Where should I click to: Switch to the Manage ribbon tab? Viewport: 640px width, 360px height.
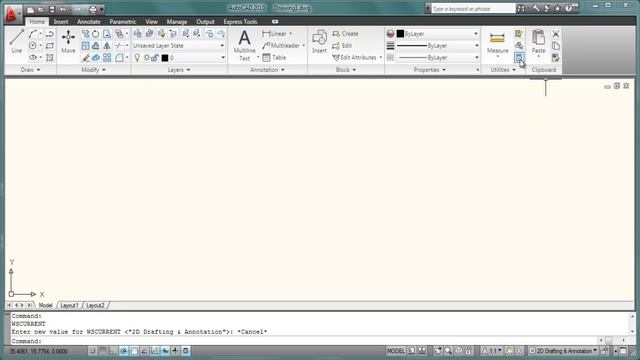tap(177, 22)
